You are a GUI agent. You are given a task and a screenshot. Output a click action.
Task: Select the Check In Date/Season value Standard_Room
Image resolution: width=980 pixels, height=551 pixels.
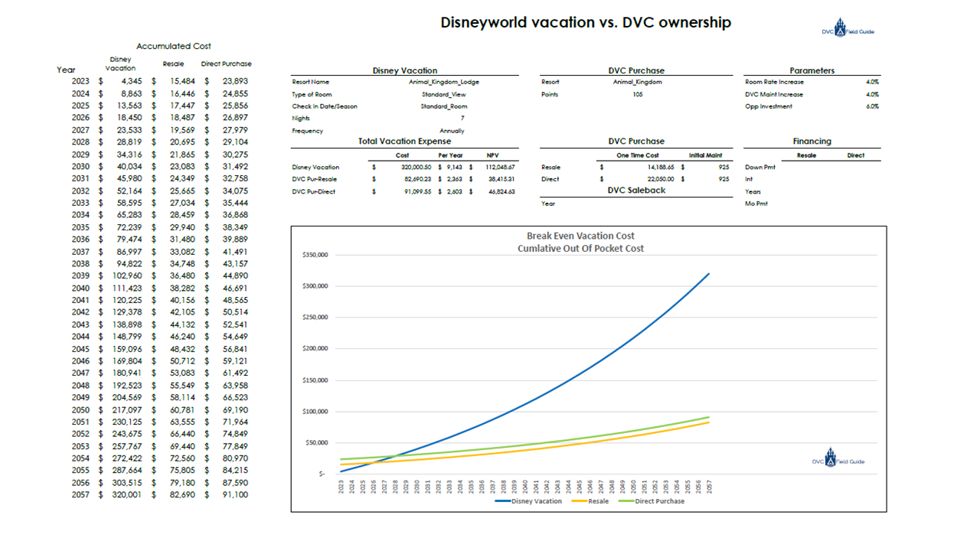click(x=444, y=106)
